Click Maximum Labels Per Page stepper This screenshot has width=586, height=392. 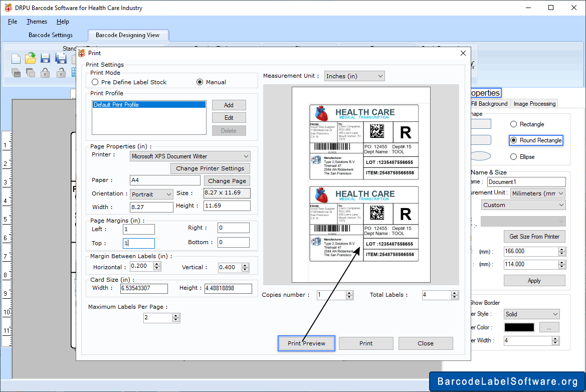(x=176, y=318)
